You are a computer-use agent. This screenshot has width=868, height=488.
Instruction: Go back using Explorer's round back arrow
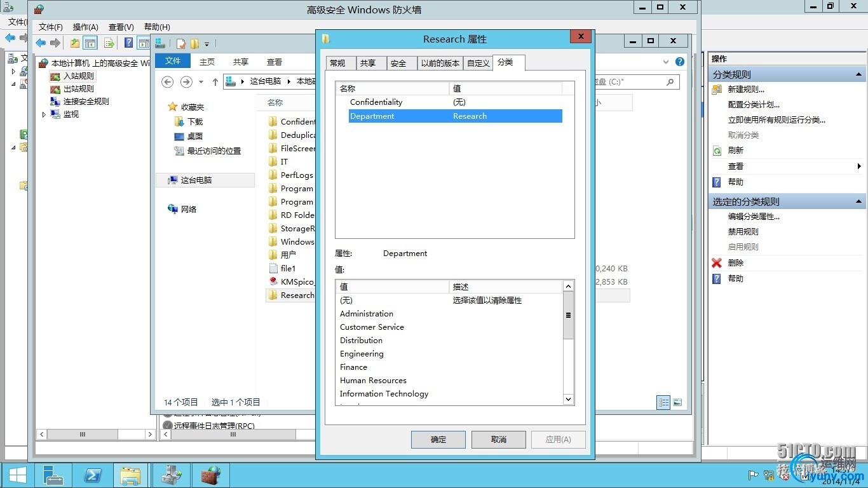168,82
